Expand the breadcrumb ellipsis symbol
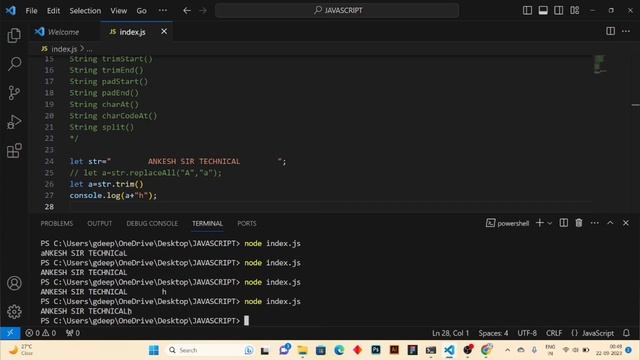 click(x=89, y=49)
